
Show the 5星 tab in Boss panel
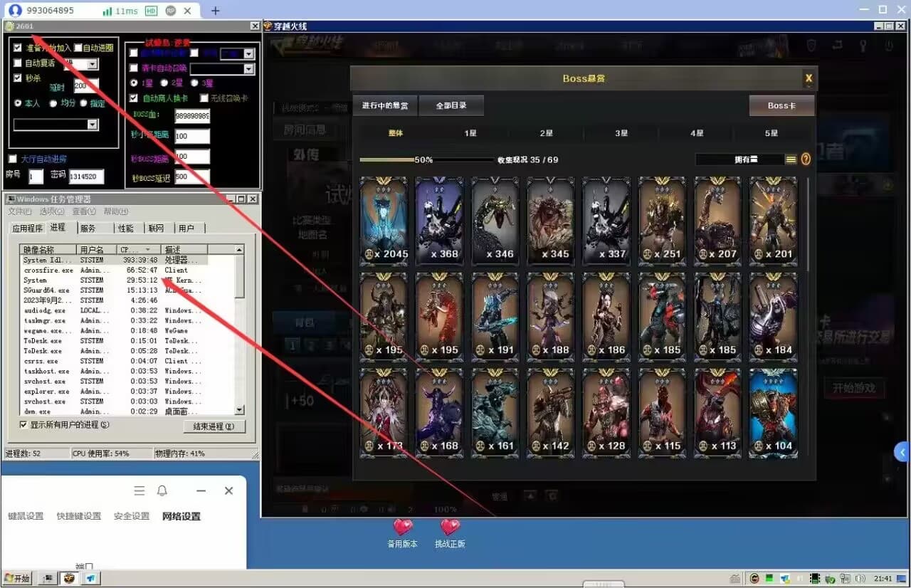[772, 133]
